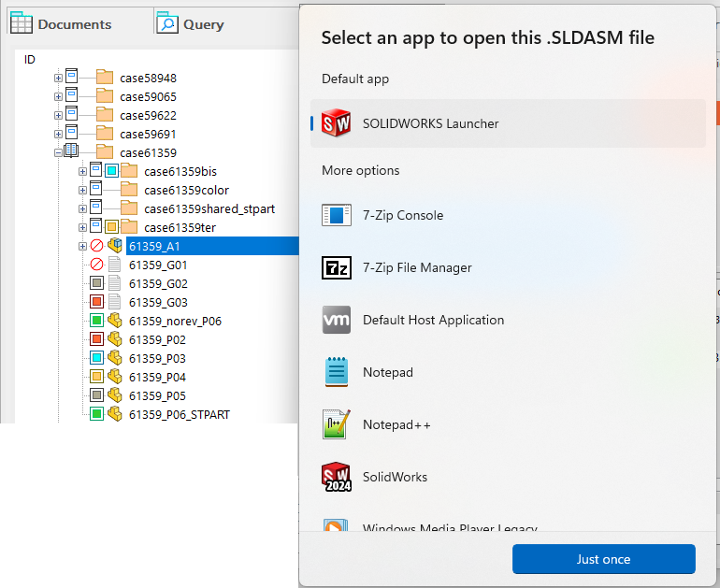Choose SOLIDWORKS Launcher as default app

coord(508,123)
